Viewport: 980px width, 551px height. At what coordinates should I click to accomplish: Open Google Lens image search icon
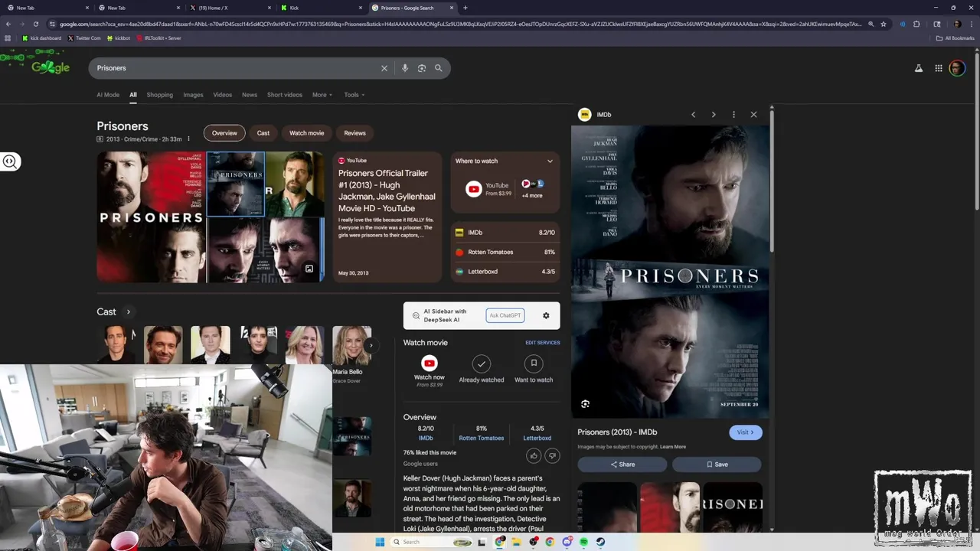point(422,68)
